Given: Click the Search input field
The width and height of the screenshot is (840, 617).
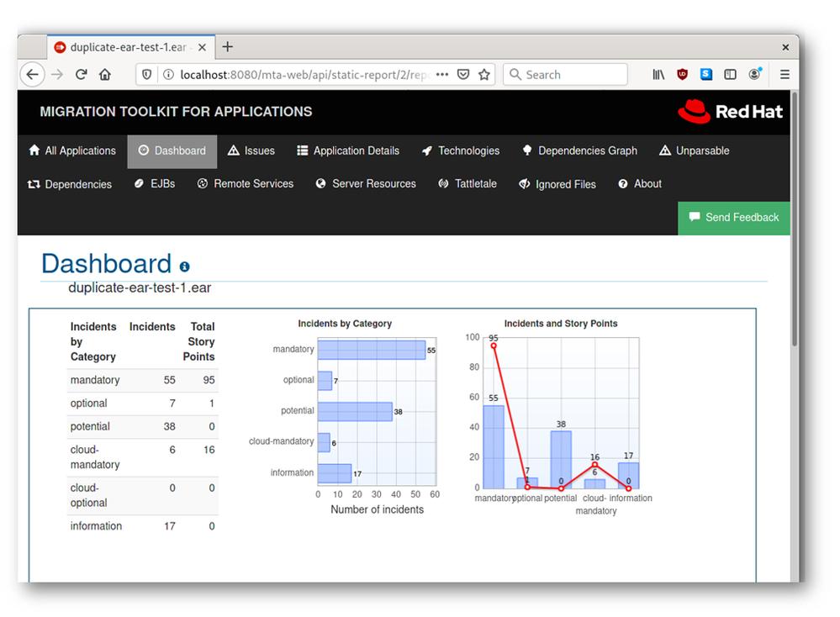Looking at the screenshot, I should pos(565,75).
